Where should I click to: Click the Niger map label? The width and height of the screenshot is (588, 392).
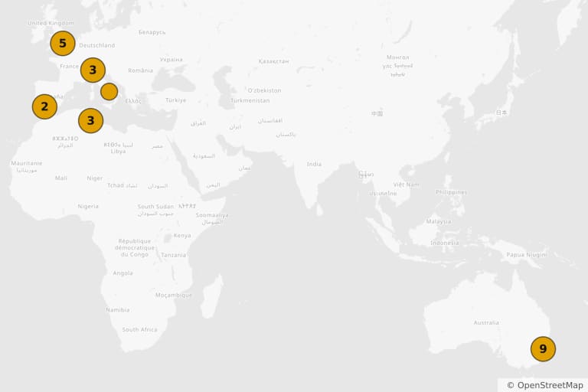click(x=94, y=178)
